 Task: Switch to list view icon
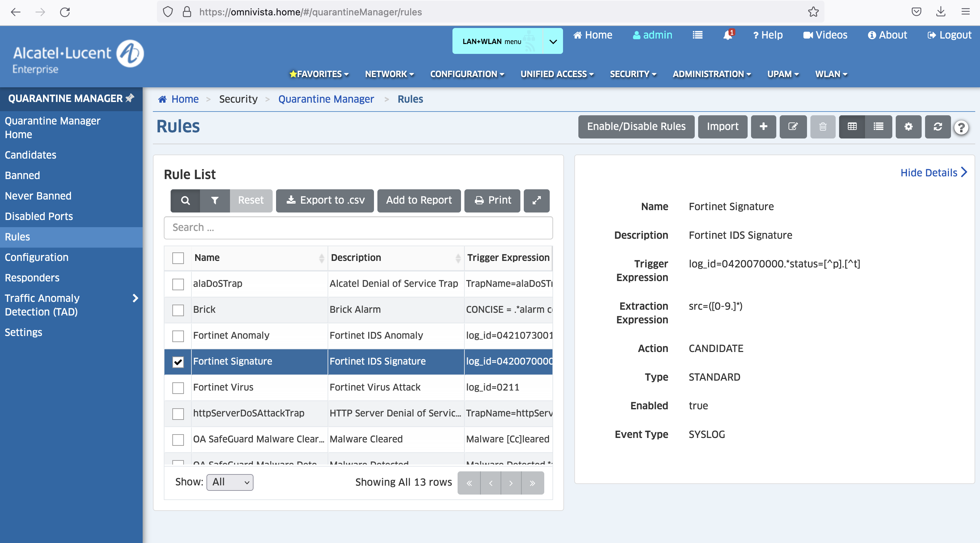click(878, 127)
